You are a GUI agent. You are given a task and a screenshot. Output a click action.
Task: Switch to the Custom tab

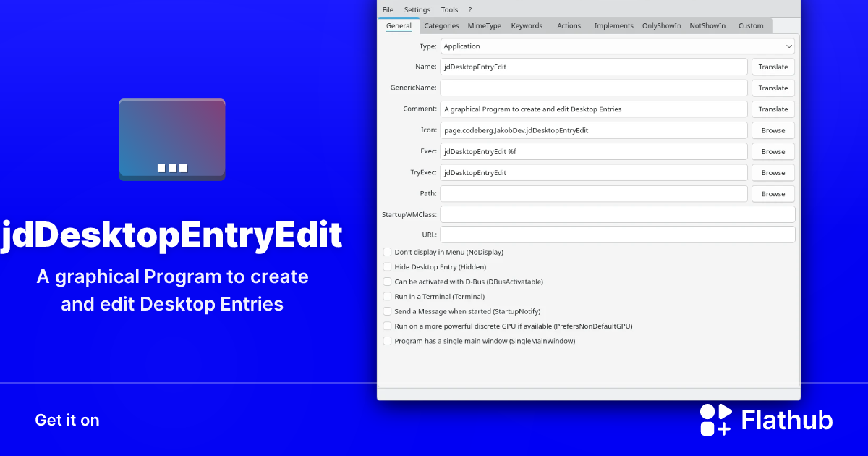(751, 25)
